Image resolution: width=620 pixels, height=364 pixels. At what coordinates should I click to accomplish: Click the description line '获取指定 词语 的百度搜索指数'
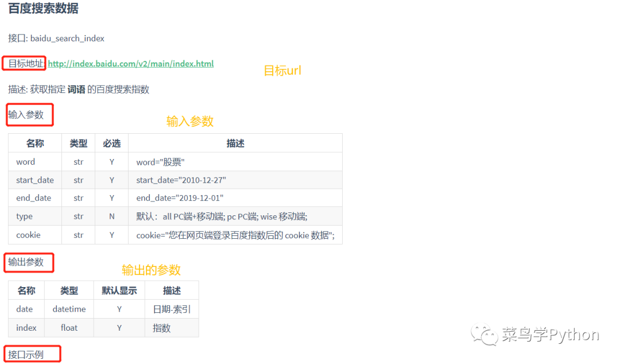(x=90, y=90)
